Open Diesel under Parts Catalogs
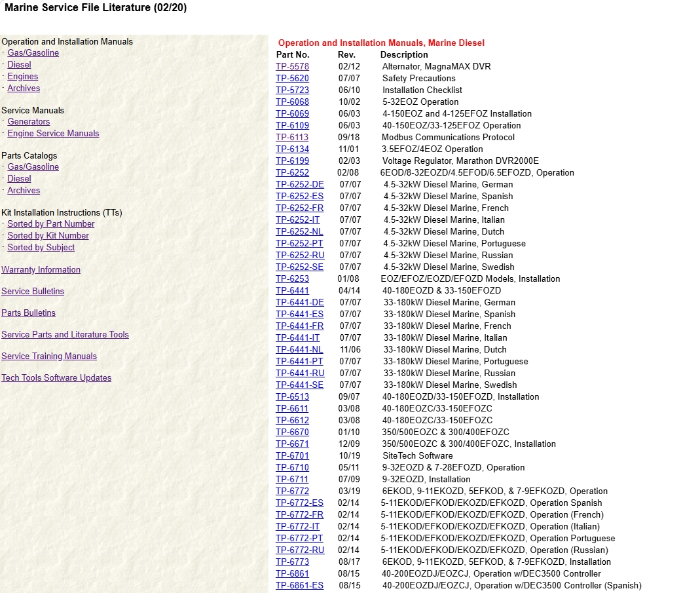Image resolution: width=700 pixels, height=593 pixels. pos(19,179)
